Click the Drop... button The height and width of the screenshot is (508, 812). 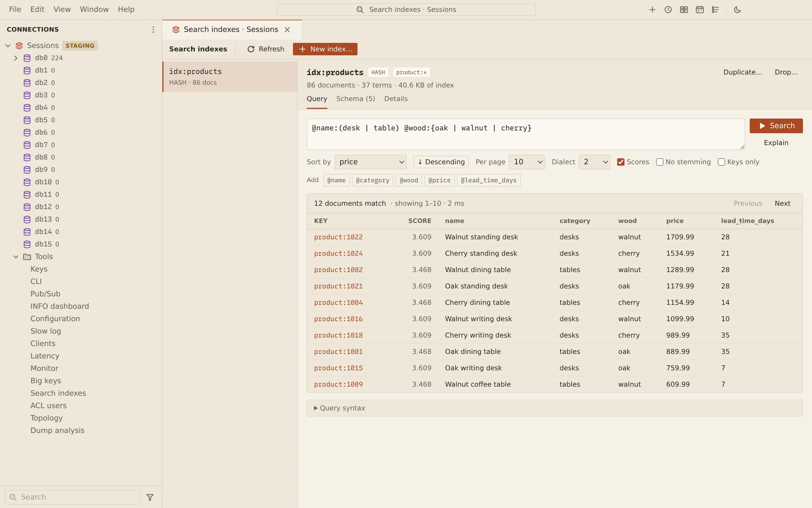click(x=786, y=72)
